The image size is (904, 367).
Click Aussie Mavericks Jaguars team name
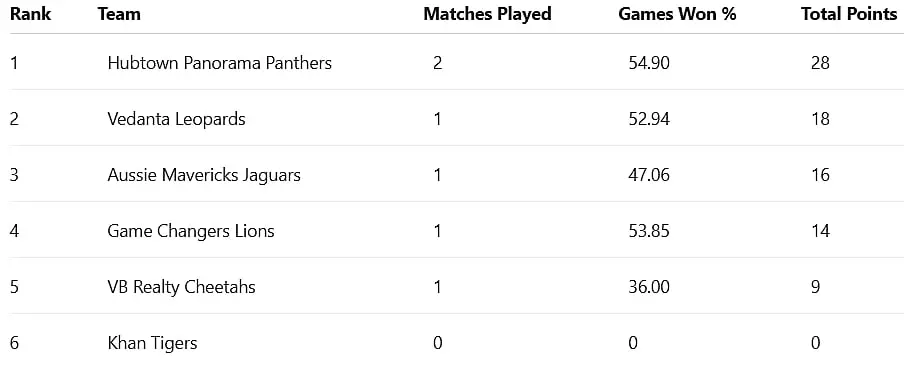[204, 175]
